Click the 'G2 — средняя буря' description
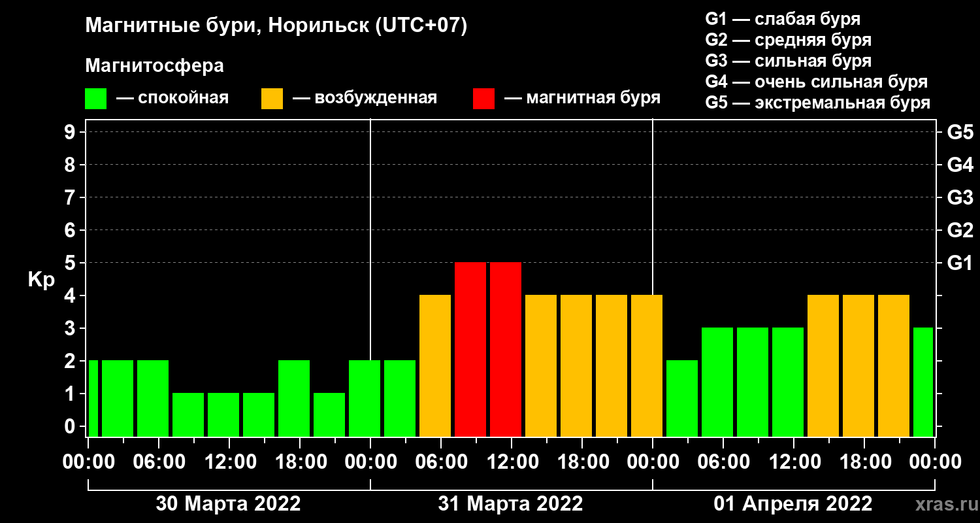The width and height of the screenshot is (980, 523). click(788, 40)
